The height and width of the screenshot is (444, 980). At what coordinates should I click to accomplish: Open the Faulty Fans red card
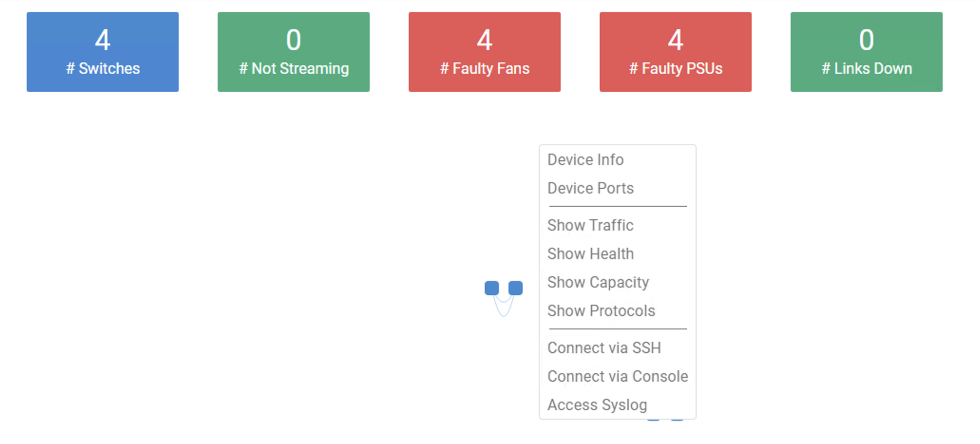tap(484, 52)
